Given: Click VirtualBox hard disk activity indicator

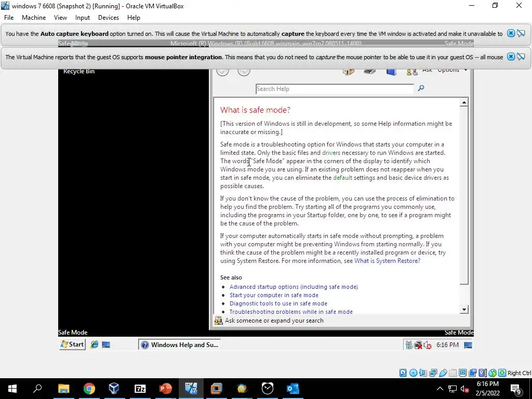Looking at the screenshot, I should point(403,373).
